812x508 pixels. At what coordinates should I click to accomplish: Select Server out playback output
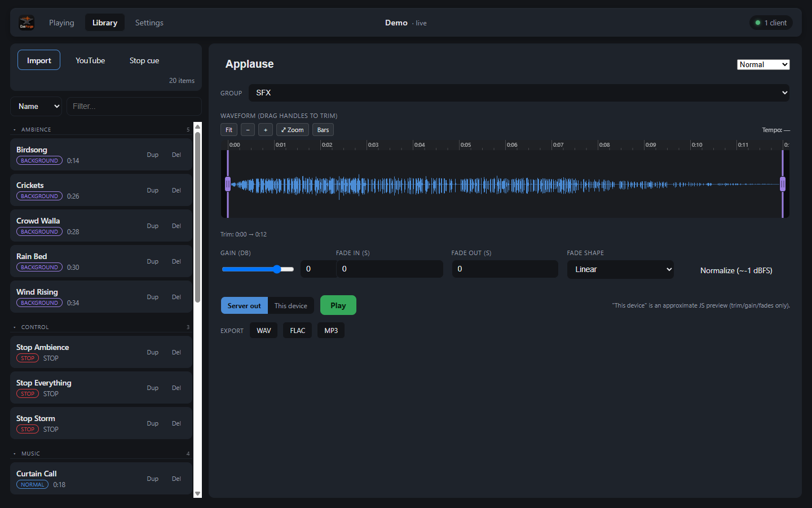click(x=244, y=305)
